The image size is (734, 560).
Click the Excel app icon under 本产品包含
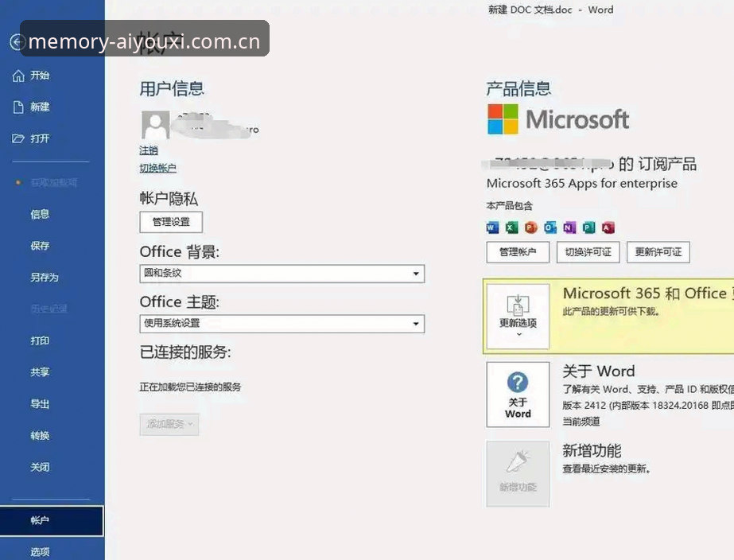pyautogui.click(x=511, y=227)
